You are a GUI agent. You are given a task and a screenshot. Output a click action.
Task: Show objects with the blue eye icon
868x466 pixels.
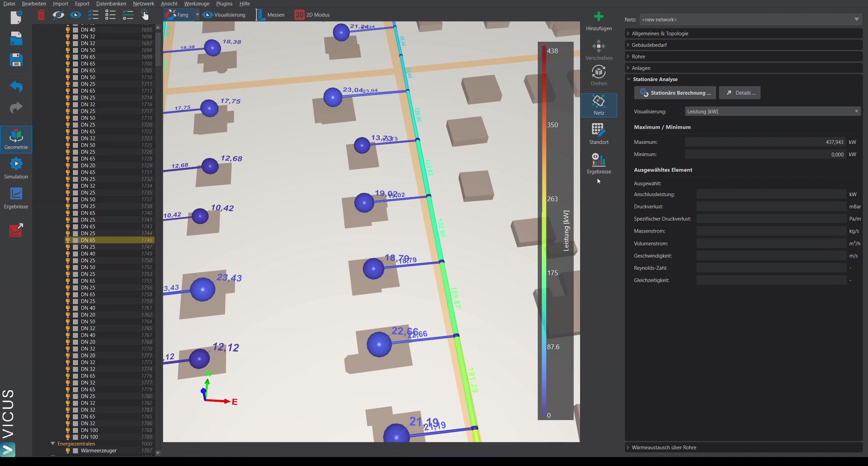75,15
